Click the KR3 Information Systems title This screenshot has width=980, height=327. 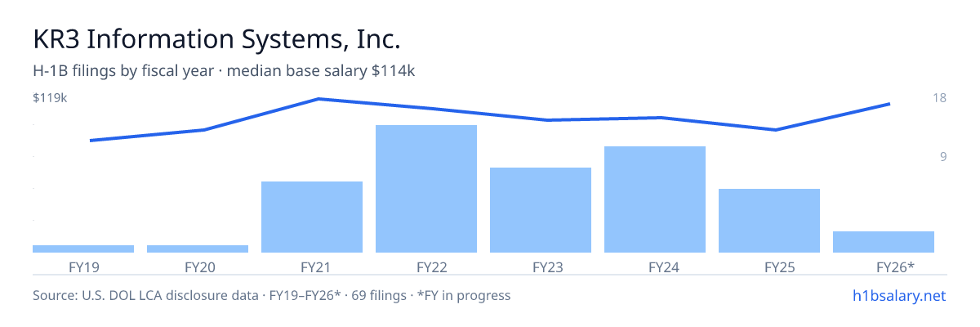(x=216, y=39)
